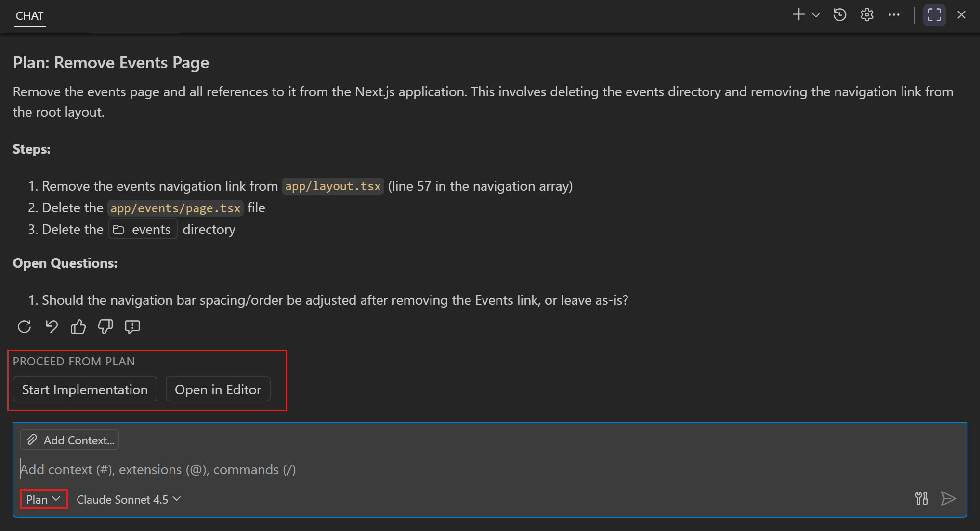980x531 pixels.
Task: Report an issue with the response
Action: pos(132,327)
